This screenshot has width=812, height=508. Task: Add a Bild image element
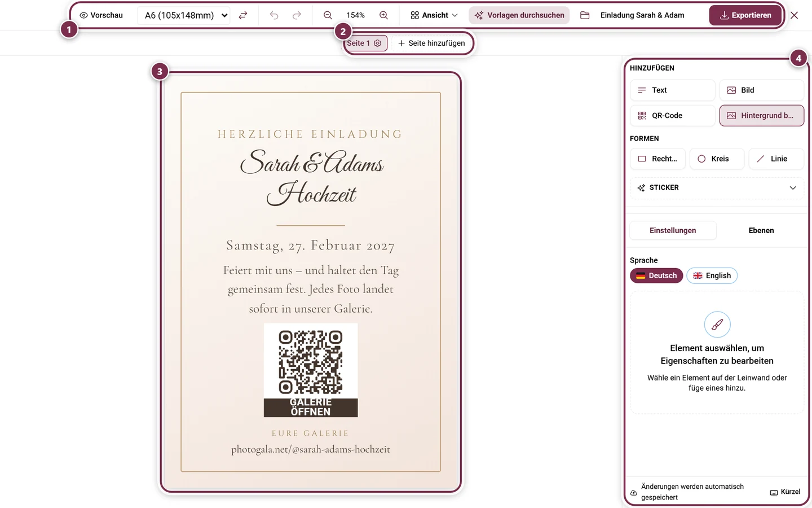(761, 90)
